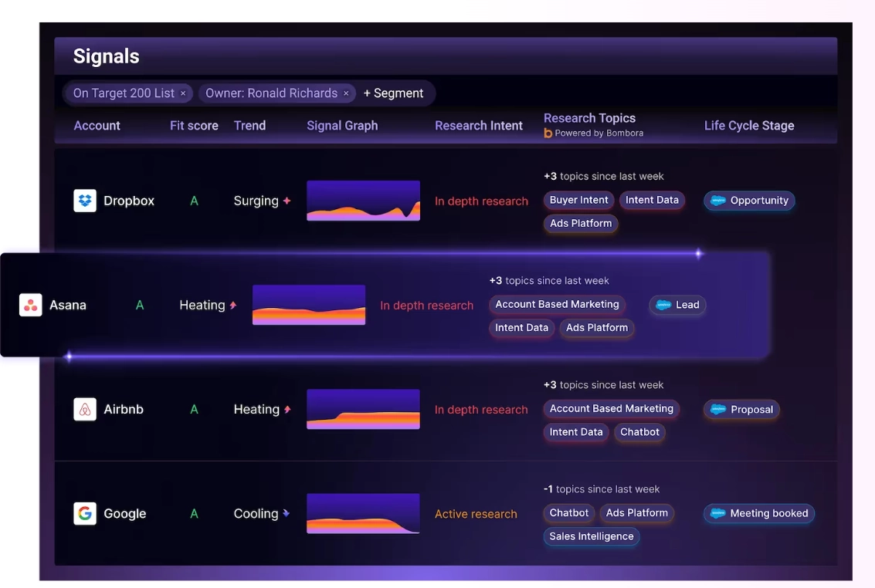Screen dimensions: 875x588
Task: Sort by the Account column header
Action: coord(97,126)
